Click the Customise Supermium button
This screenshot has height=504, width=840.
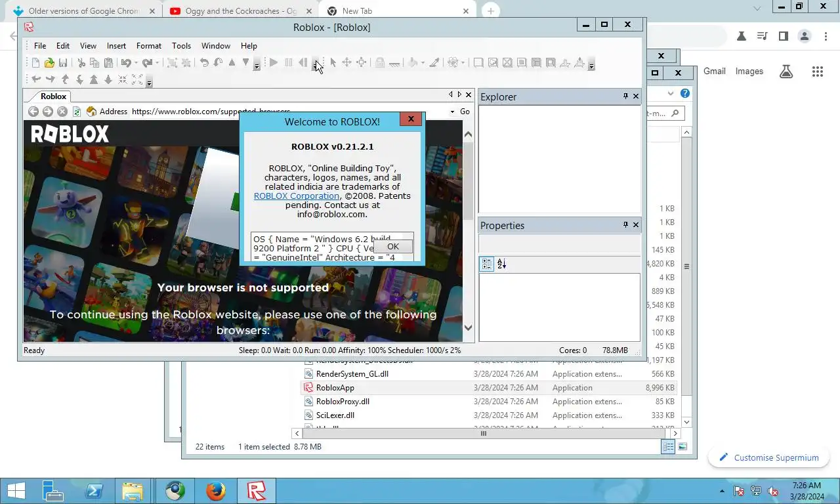(x=768, y=457)
